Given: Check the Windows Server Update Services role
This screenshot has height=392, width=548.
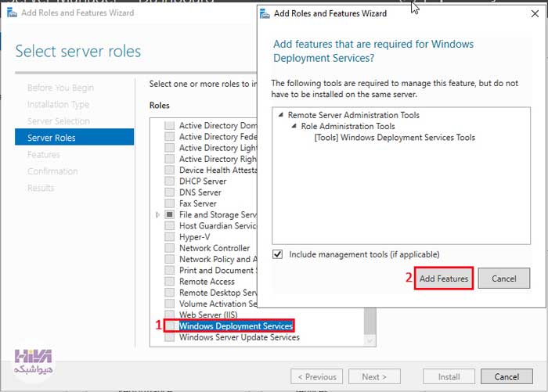Looking at the screenshot, I should tap(170, 337).
